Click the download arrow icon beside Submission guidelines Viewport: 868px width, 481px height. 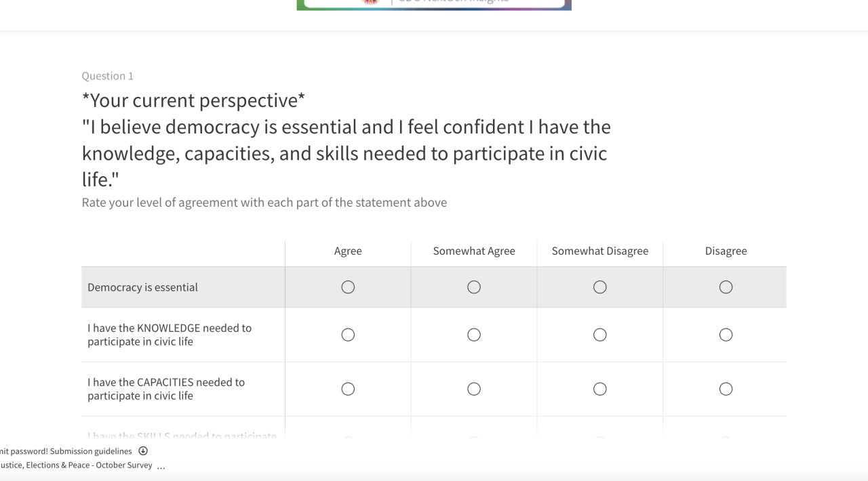[x=143, y=451]
